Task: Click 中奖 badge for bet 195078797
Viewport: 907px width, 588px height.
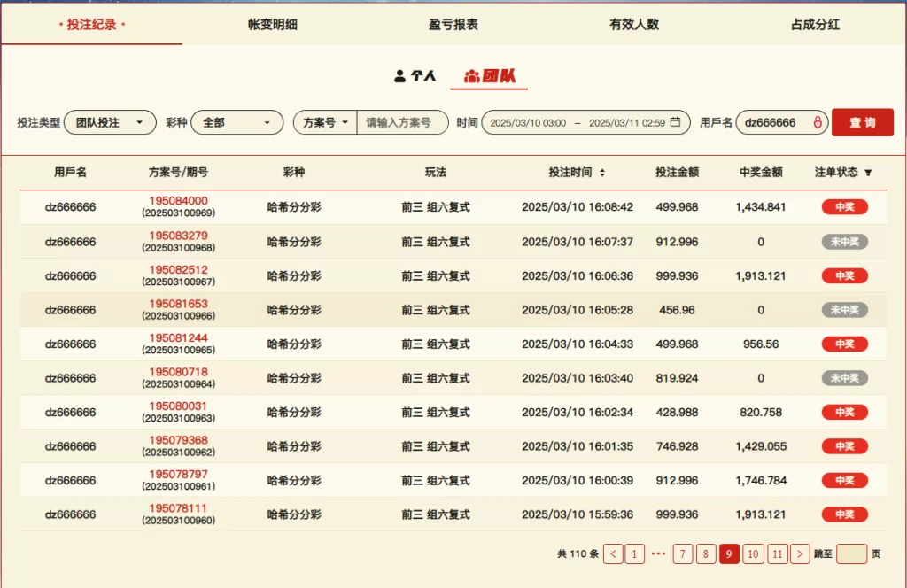Action: tap(844, 481)
